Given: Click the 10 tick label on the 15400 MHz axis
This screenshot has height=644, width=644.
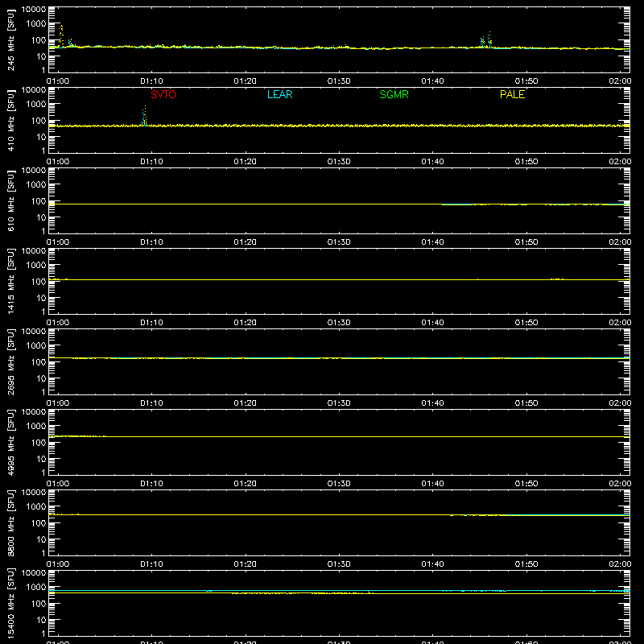Looking at the screenshot, I should click(41, 620).
